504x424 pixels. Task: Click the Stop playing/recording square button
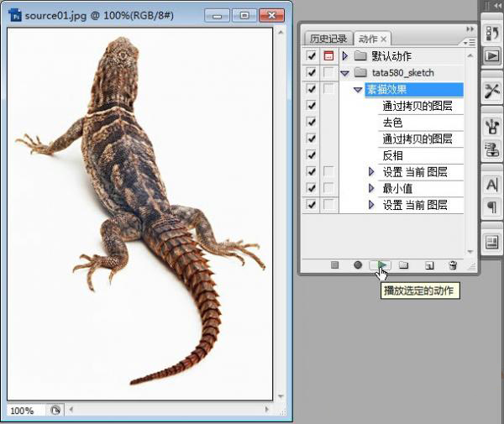[334, 265]
